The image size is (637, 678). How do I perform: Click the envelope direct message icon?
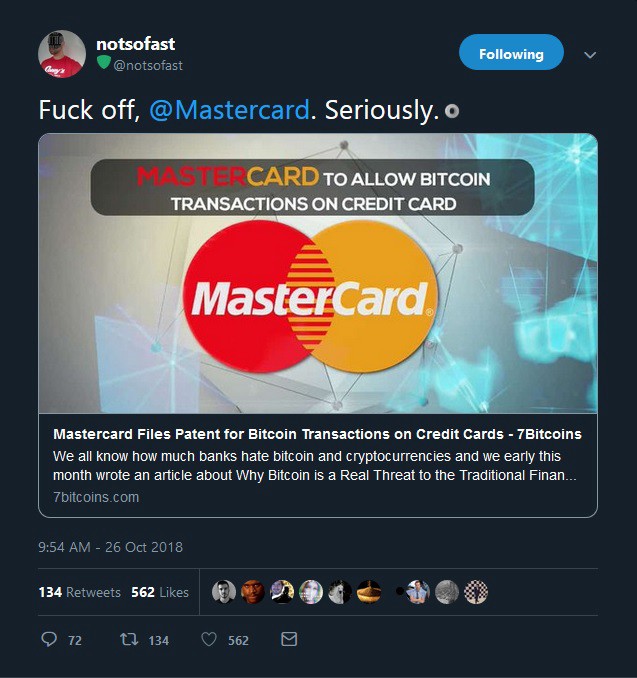(x=289, y=639)
